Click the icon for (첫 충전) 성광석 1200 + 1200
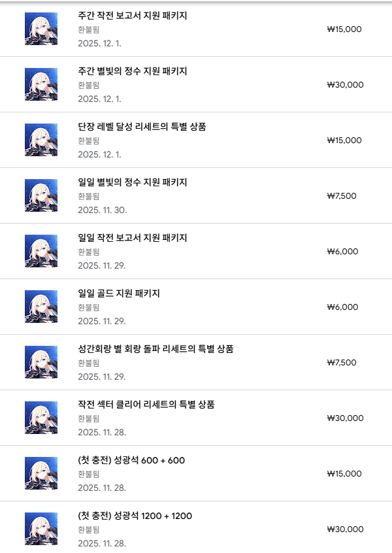392x553 pixels. click(x=41, y=529)
